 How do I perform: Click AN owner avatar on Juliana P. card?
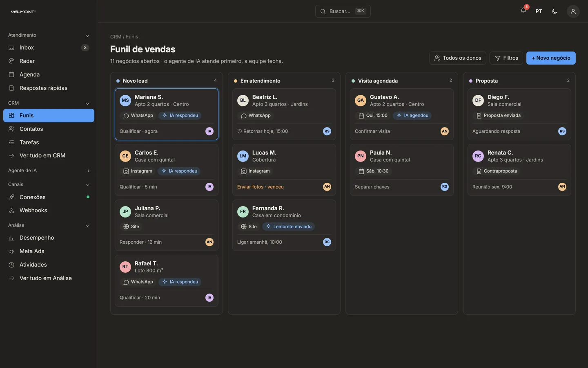click(209, 242)
